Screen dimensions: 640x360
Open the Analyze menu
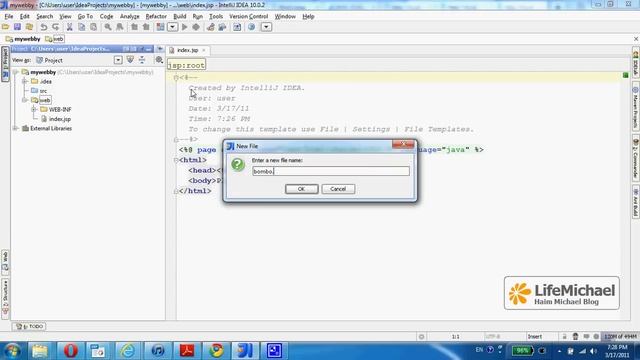tap(129, 16)
